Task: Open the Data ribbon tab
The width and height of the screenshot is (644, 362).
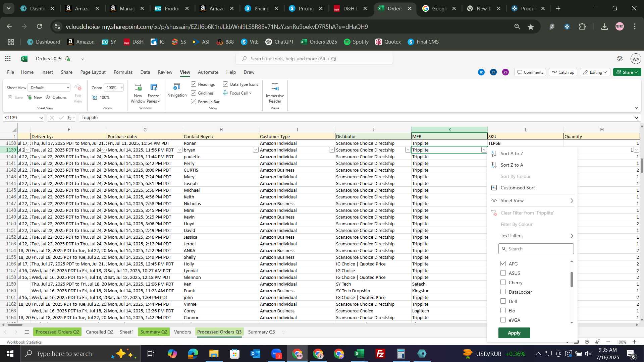Action: 145,72
